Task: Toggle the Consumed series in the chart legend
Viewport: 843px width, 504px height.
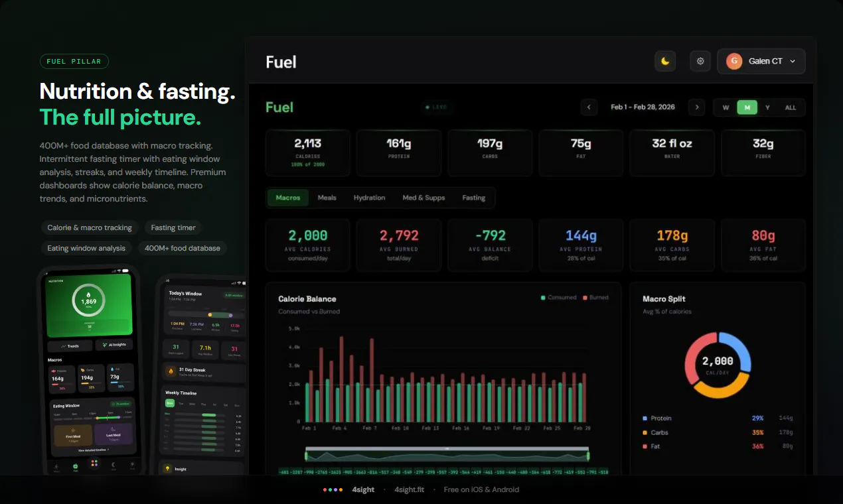Action: pos(559,298)
